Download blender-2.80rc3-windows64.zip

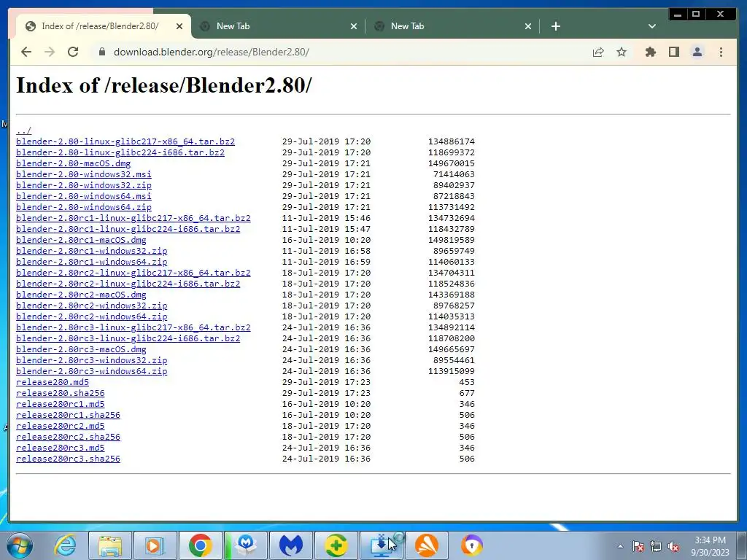pyautogui.click(x=91, y=371)
